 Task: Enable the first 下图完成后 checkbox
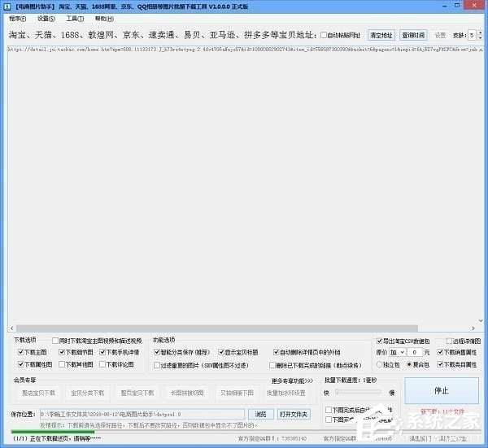(328, 410)
